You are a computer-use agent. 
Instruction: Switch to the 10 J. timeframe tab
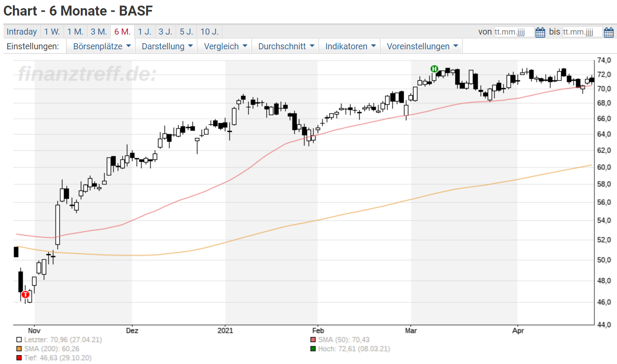(x=209, y=32)
